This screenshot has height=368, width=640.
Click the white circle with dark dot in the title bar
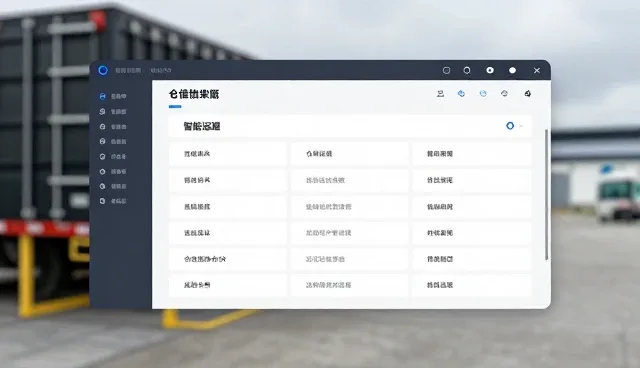490,70
